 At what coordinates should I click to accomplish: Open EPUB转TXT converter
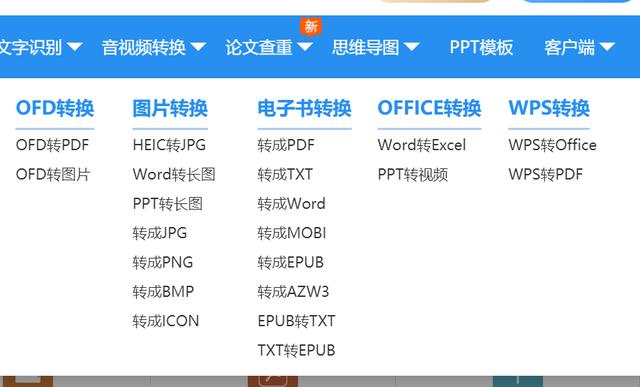click(x=296, y=321)
